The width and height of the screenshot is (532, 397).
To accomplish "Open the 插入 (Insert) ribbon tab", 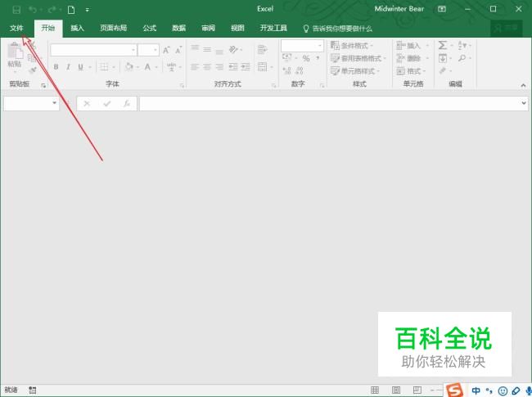I will point(77,28).
